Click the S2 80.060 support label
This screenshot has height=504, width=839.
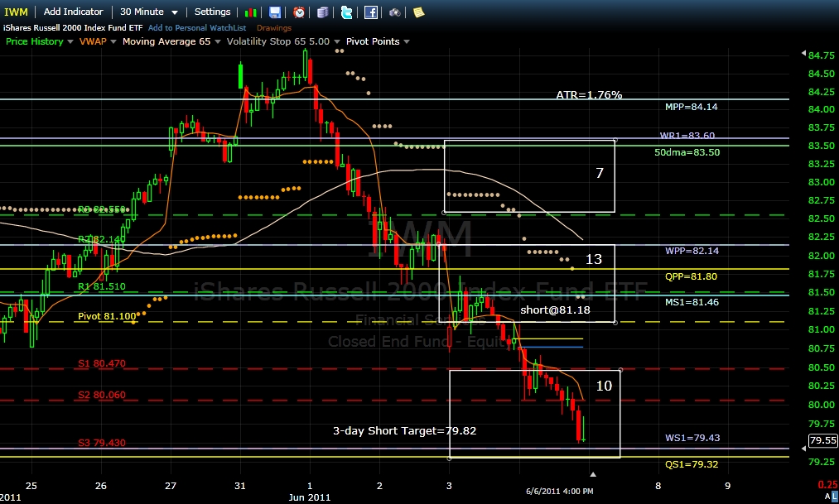pyautogui.click(x=102, y=395)
